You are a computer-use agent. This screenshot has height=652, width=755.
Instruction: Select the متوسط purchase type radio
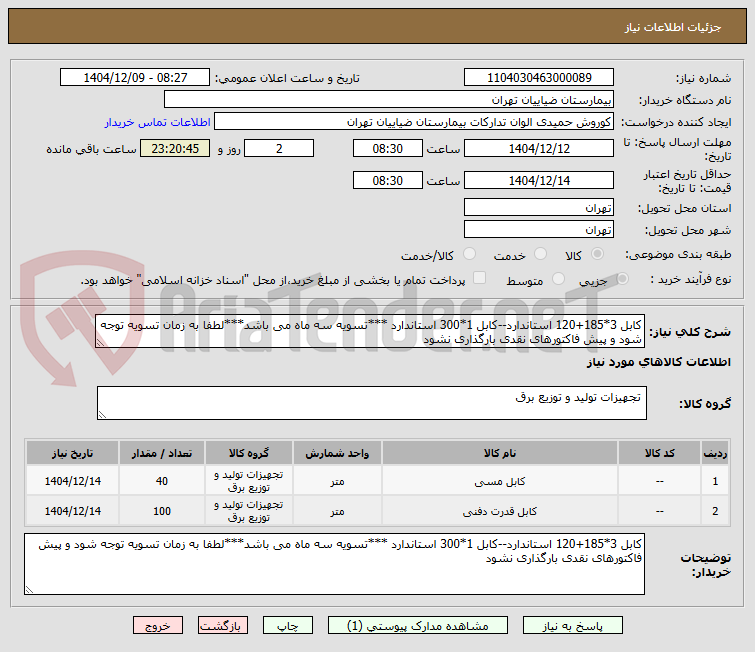pos(559,278)
